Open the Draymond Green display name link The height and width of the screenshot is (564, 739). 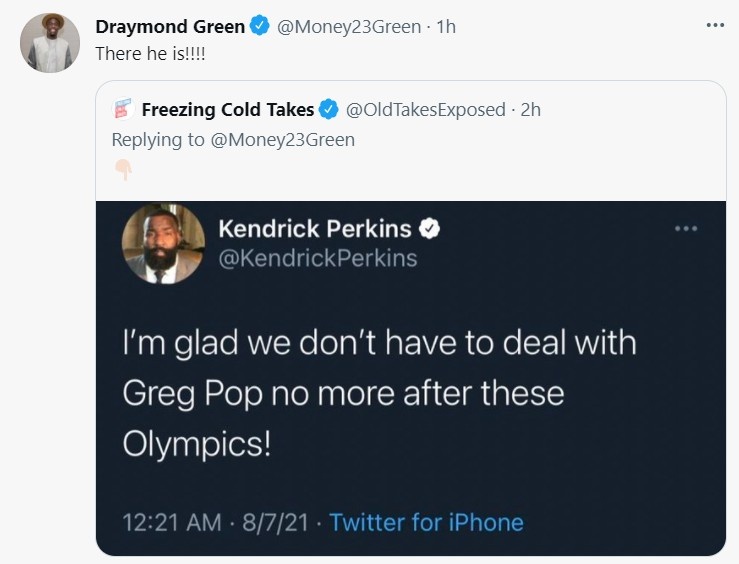(x=170, y=27)
